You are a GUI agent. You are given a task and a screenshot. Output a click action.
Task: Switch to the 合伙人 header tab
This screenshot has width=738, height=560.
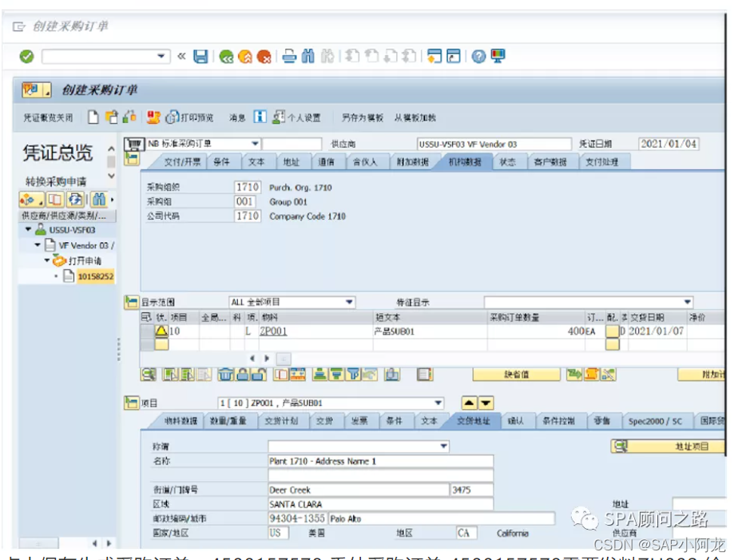(x=365, y=162)
